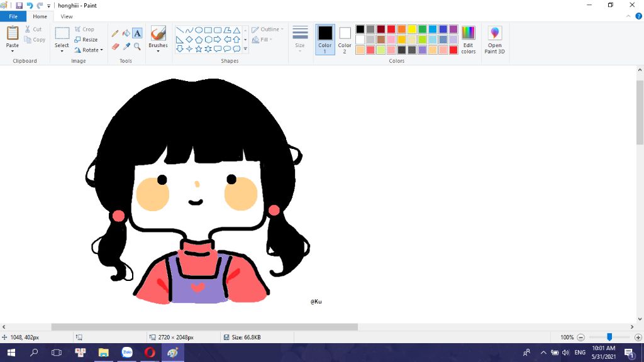
Task: Select the Magnifier tool
Action: (137, 47)
